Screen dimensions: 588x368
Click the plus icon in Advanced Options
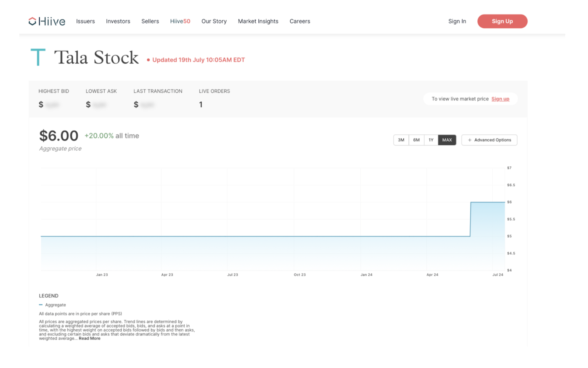[x=470, y=140]
